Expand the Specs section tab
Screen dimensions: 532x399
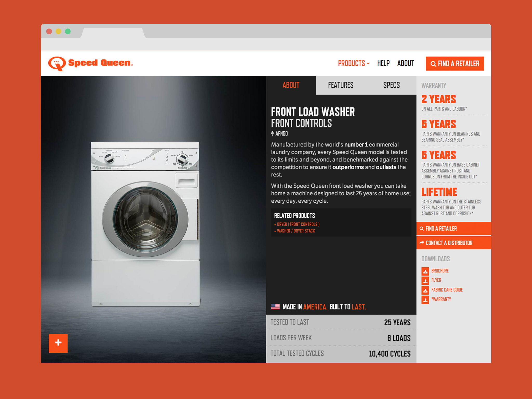click(390, 85)
